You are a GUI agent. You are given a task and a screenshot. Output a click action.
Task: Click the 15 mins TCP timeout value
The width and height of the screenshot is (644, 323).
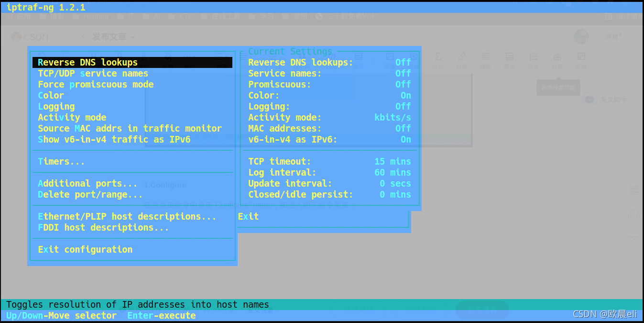coord(393,161)
